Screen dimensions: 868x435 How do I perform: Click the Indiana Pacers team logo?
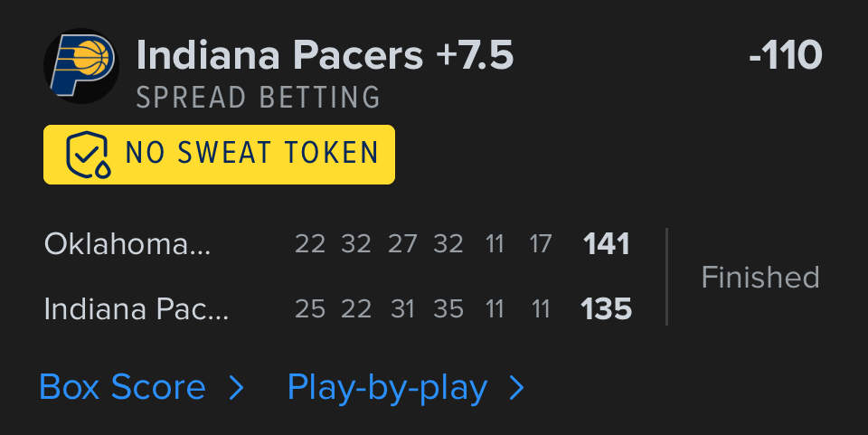pos(81,64)
